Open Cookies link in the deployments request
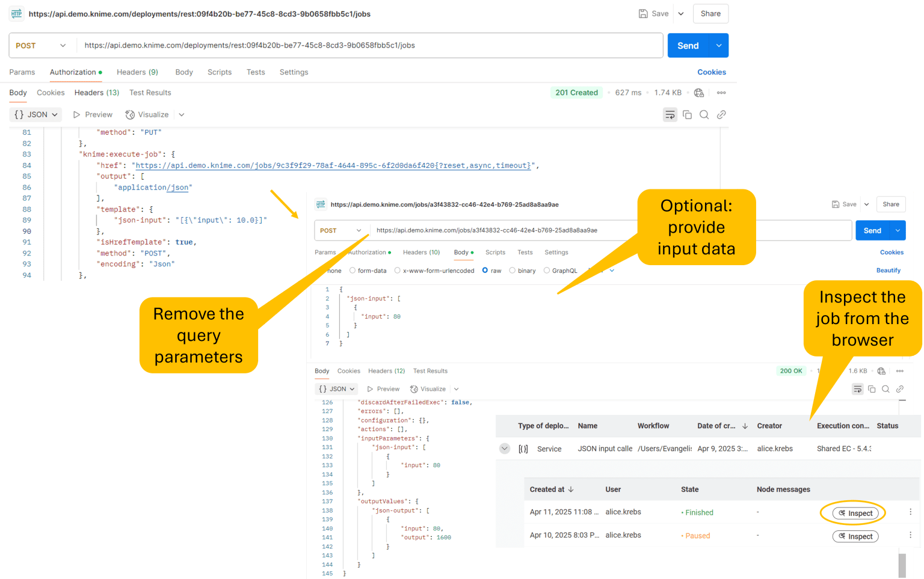The height and width of the screenshot is (579, 924). point(712,72)
